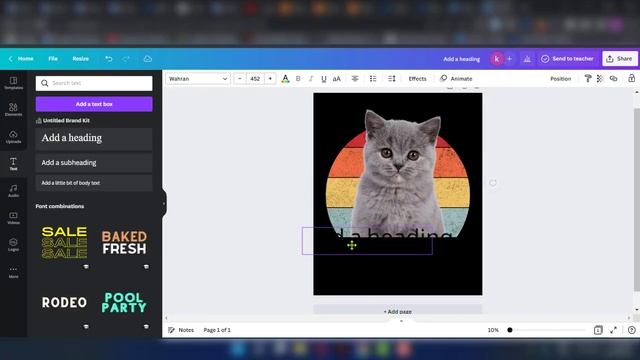
Task: Choose the BAKED FRESH font combination
Action: 124,242
